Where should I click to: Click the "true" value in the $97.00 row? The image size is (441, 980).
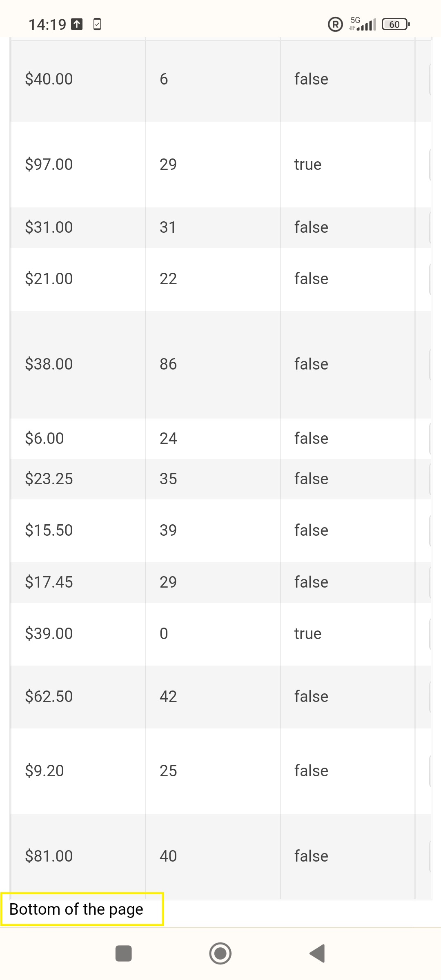coord(308,164)
